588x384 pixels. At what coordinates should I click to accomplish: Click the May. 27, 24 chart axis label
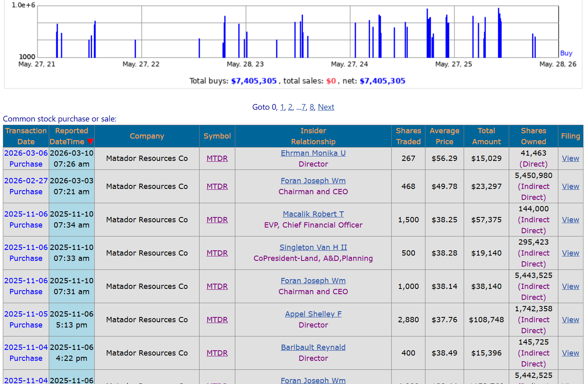[x=349, y=64]
